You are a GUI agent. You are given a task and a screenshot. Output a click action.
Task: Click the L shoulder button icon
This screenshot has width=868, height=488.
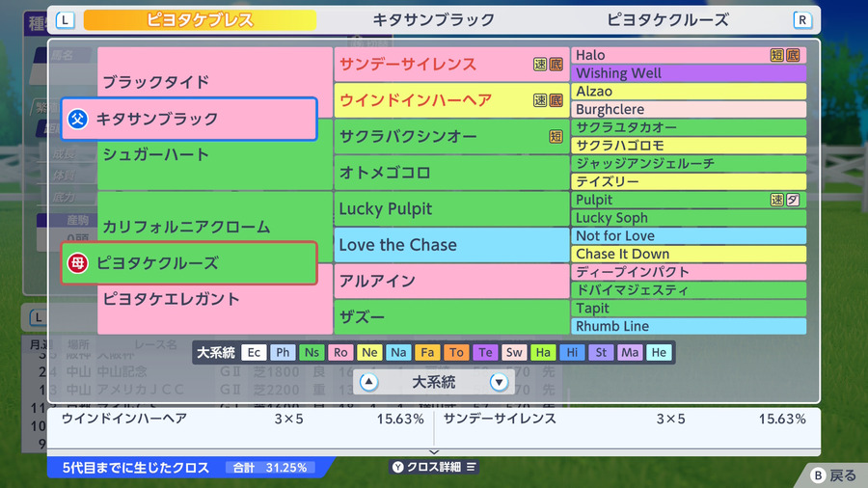(66, 20)
